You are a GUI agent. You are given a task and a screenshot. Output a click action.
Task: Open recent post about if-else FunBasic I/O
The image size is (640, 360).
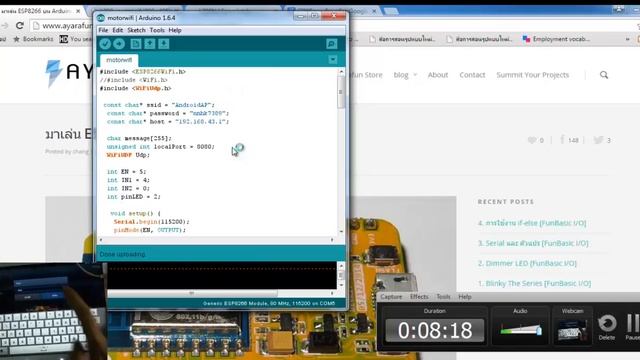tap(532, 223)
